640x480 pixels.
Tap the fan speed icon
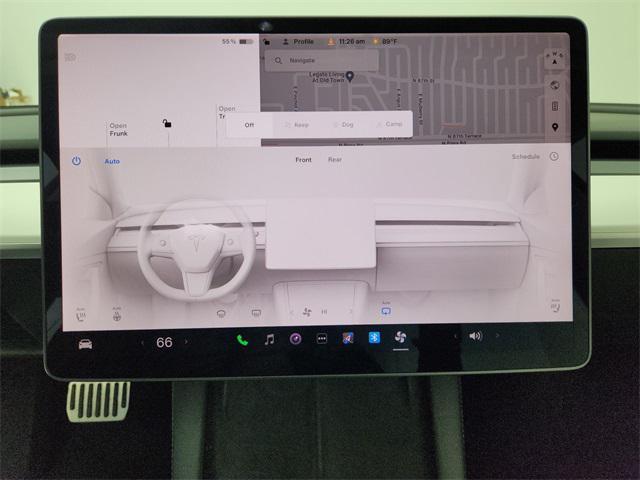click(307, 312)
